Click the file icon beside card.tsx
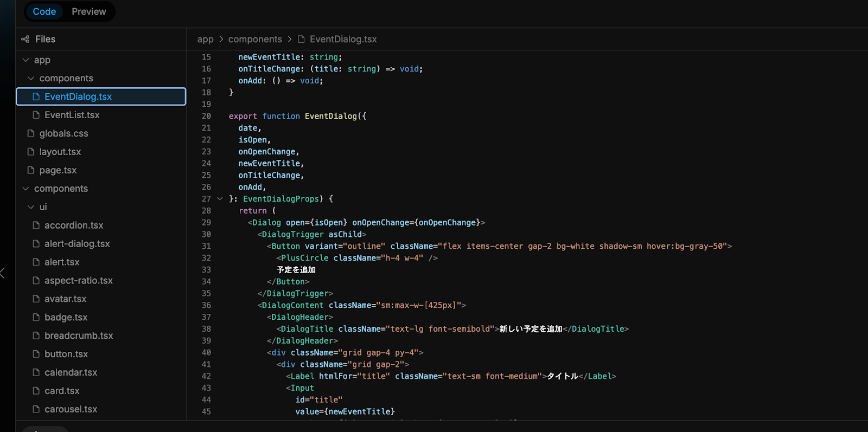 [36, 391]
